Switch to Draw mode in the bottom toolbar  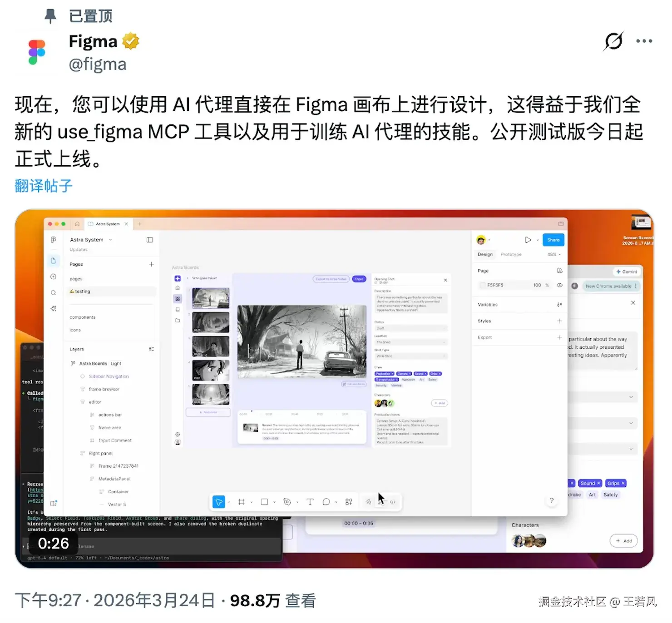point(368,502)
